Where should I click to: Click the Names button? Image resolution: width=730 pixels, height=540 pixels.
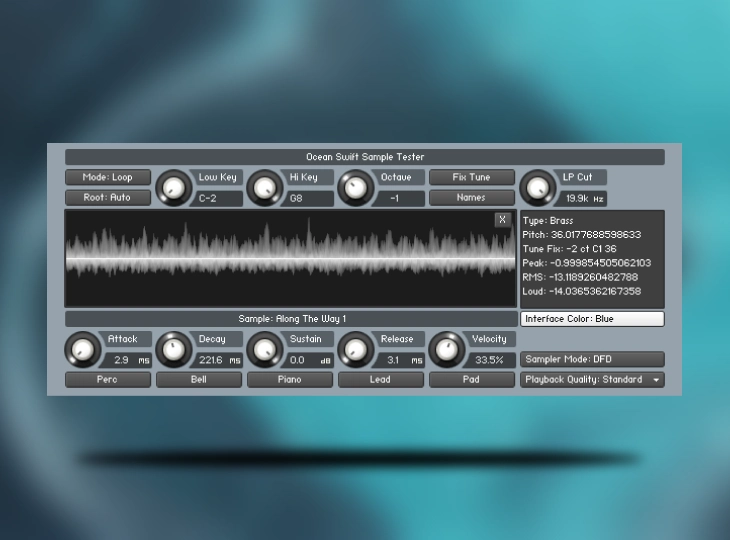click(x=471, y=197)
